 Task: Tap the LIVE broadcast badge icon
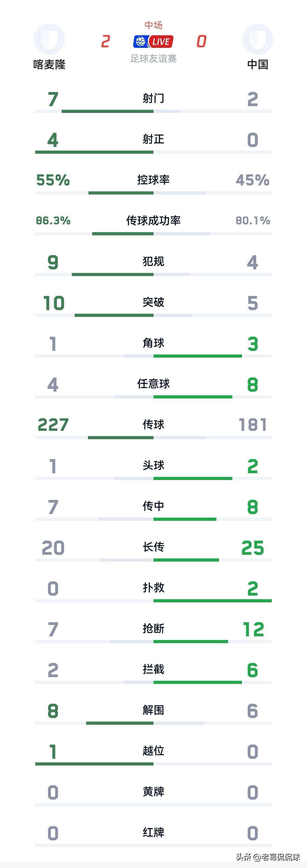[153, 42]
